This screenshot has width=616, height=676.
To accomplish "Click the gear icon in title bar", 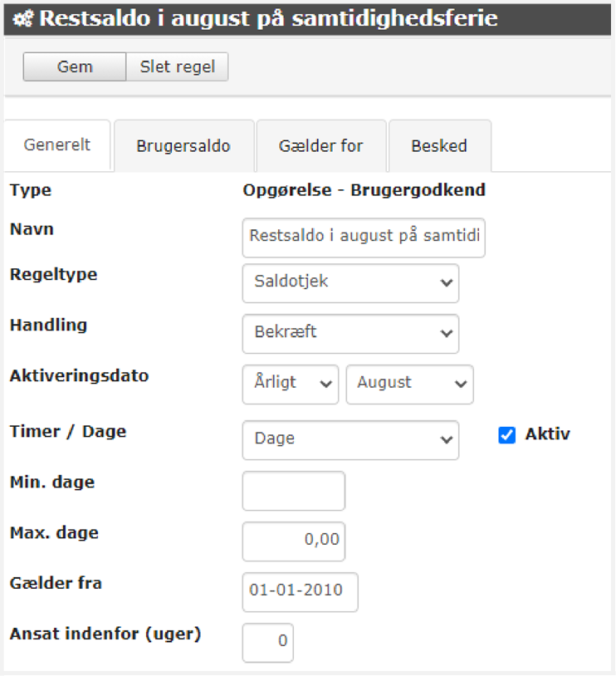I will pos(22,18).
